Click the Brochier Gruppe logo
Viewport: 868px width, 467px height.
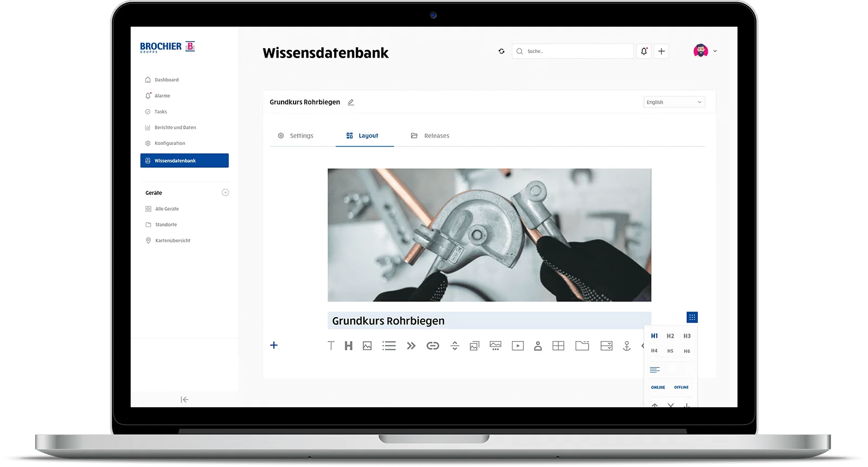coord(167,47)
